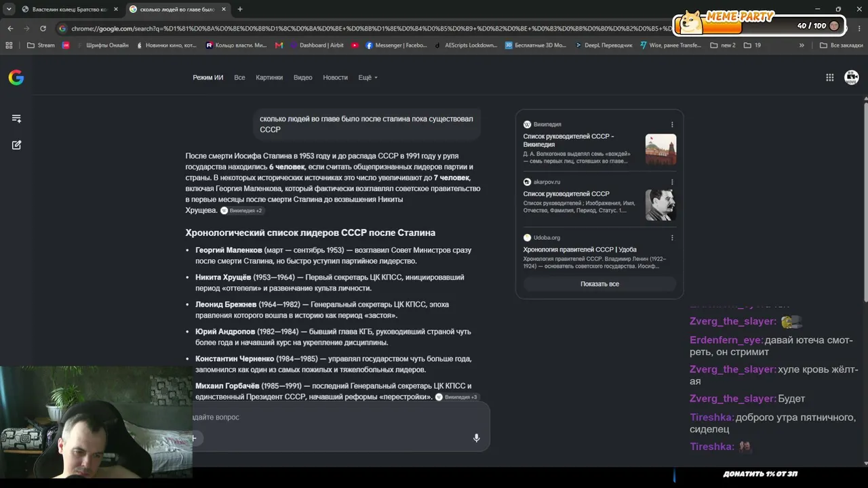Click the Константин Черненко list entry name
The height and width of the screenshot is (488, 868).
click(235, 359)
